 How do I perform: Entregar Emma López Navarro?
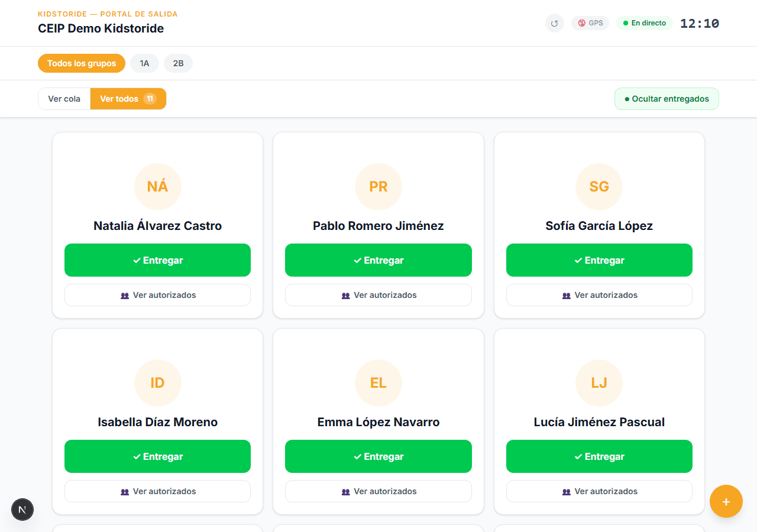[x=378, y=456]
